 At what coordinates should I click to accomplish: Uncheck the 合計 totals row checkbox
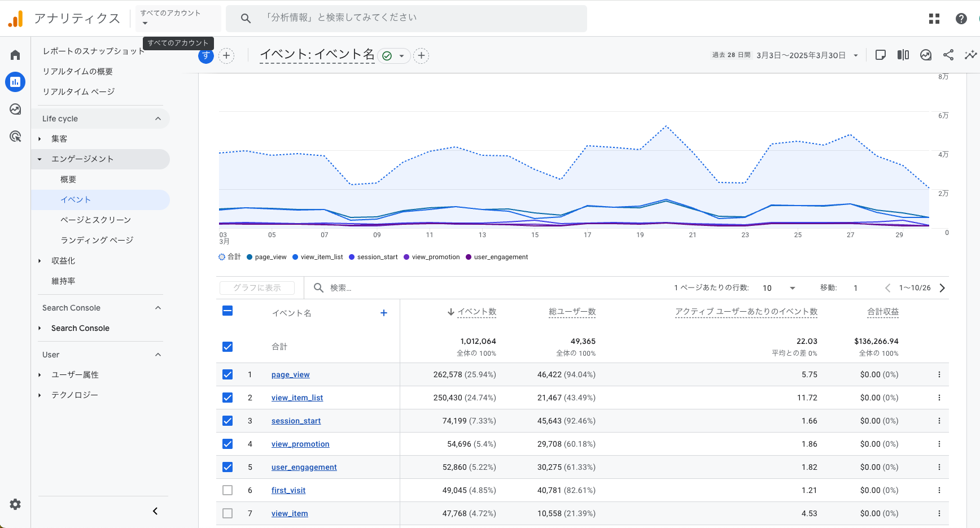click(228, 347)
